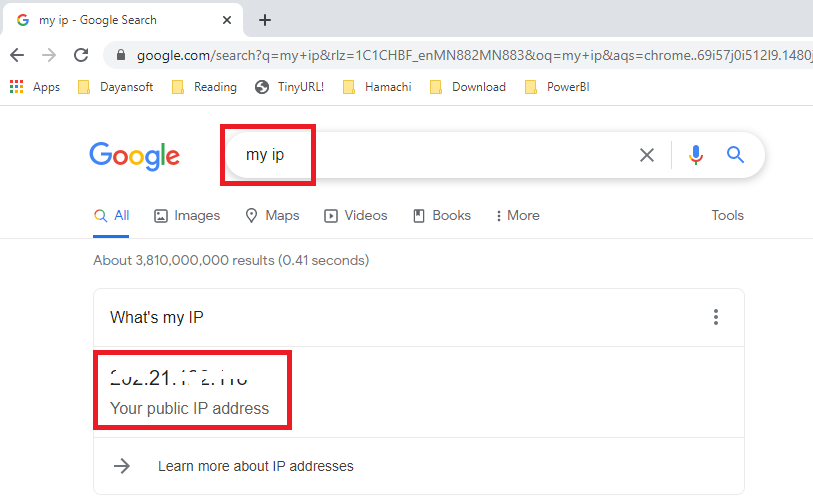Open the Hamachi bookmark folder
The image size is (813, 499).
[x=377, y=87]
